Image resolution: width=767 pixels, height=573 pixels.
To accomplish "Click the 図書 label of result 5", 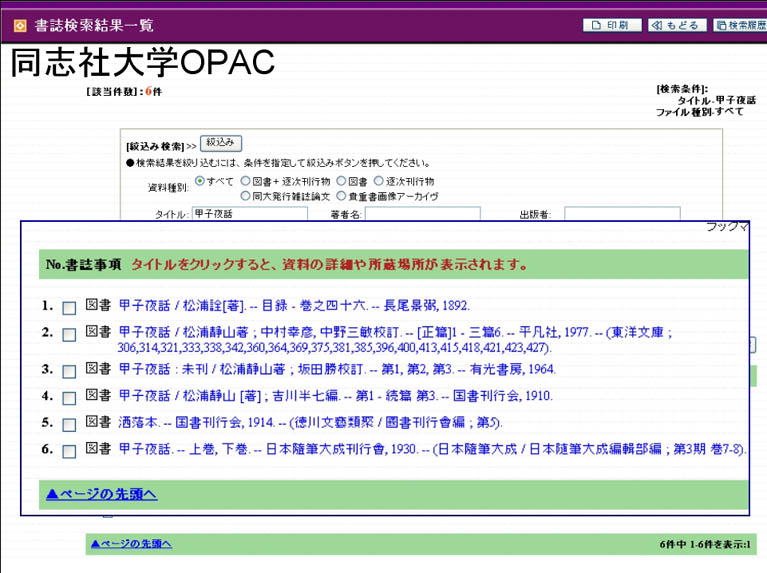I will (x=98, y=421).
